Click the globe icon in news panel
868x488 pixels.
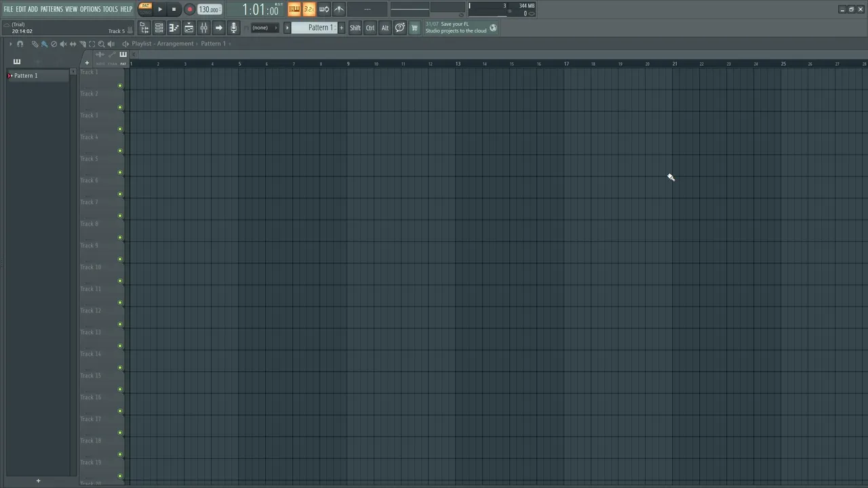point(493,28)
